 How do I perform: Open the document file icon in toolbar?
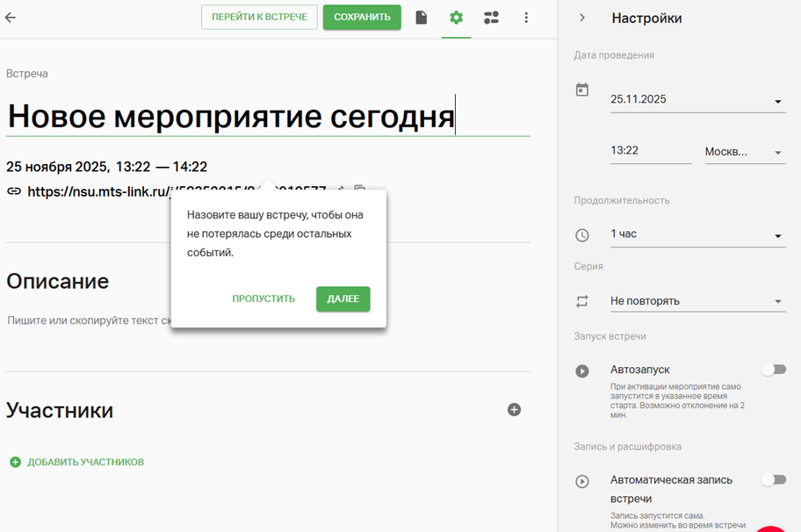click(422, 18)
